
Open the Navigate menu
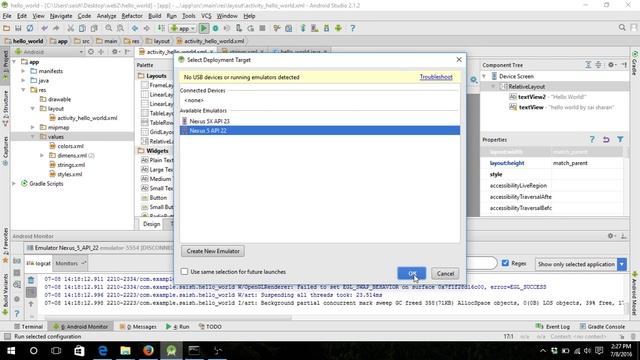pyautogui.click(x=61, y=16)
